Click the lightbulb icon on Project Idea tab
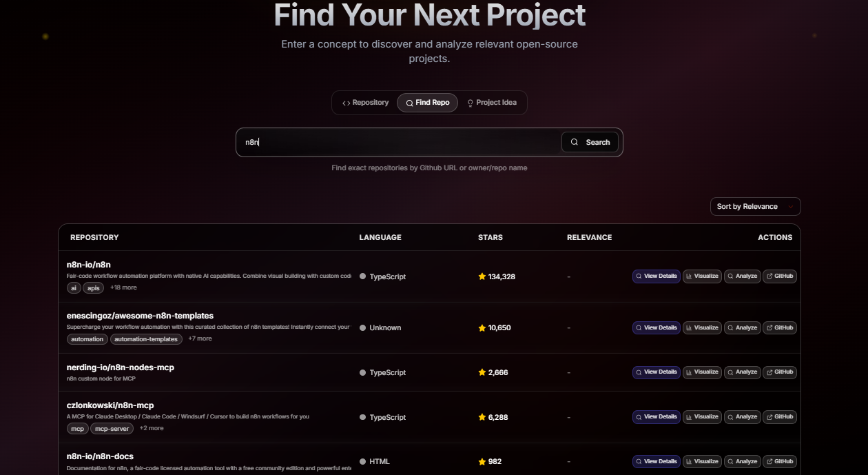 click(x=471, y=103)
